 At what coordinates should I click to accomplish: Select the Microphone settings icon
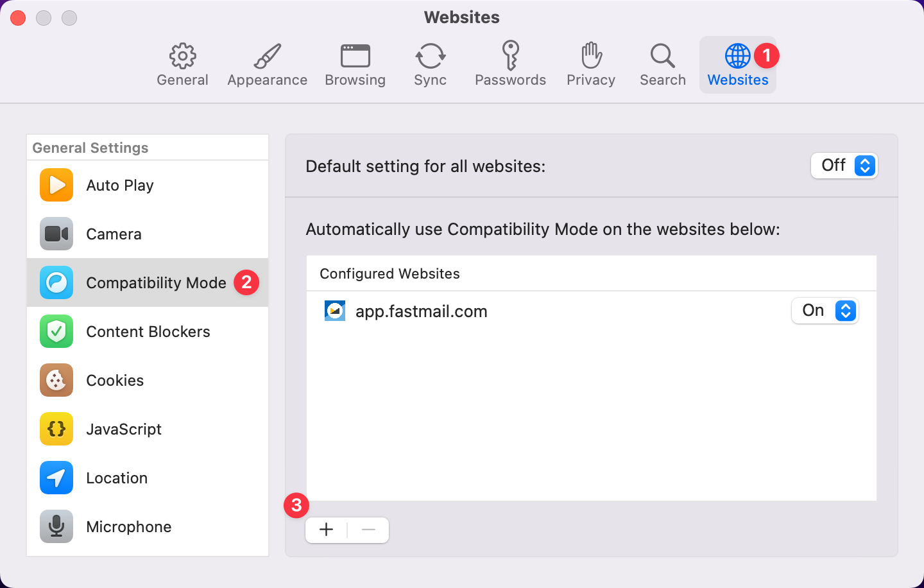56,526
